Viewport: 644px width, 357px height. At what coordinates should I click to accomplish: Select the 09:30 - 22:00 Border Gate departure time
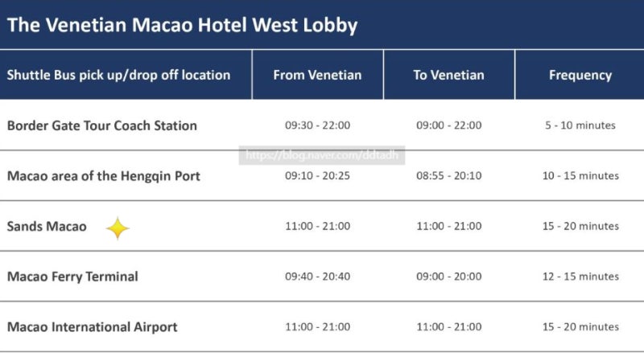317,125
